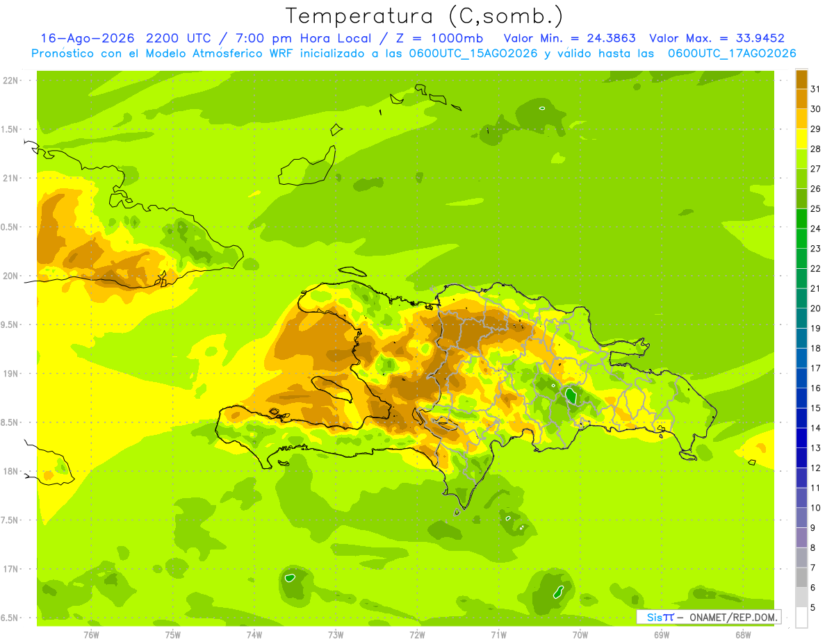The width and height of the screenshot is (834, 644).
Task: Click the "22N" latitude label
Action: [x=10, y=81]
